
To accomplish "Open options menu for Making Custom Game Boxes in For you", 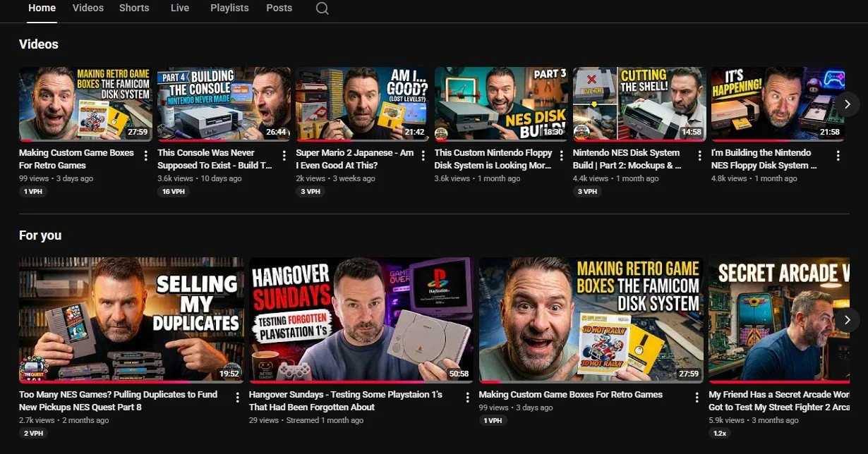I will [697, 398].
